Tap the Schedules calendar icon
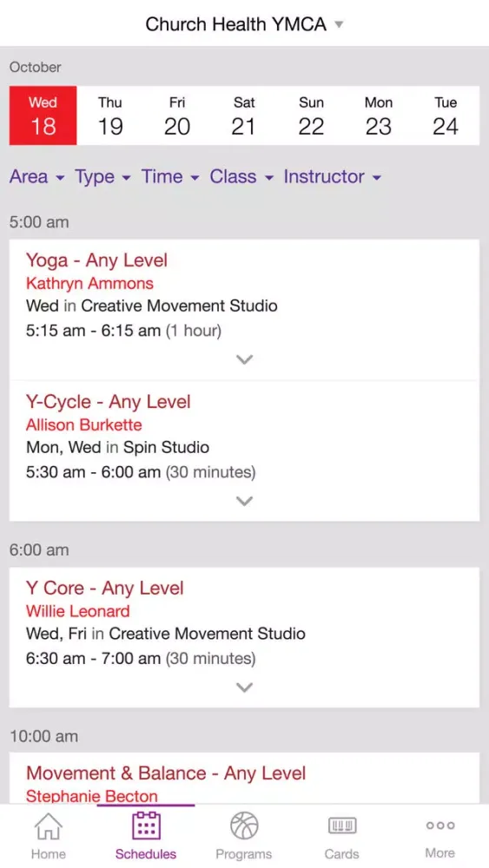Image resolution: width=489 pixels, height=868 pixels. coord(146,825)
